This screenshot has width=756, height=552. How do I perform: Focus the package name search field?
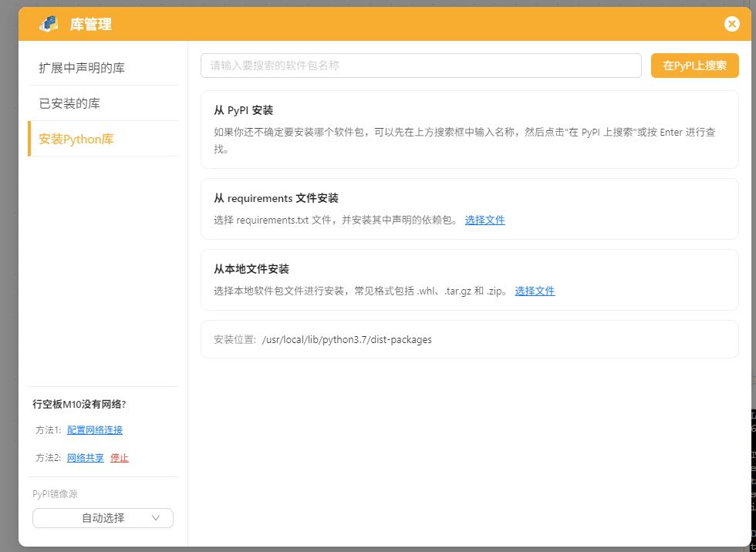(421, 66)
